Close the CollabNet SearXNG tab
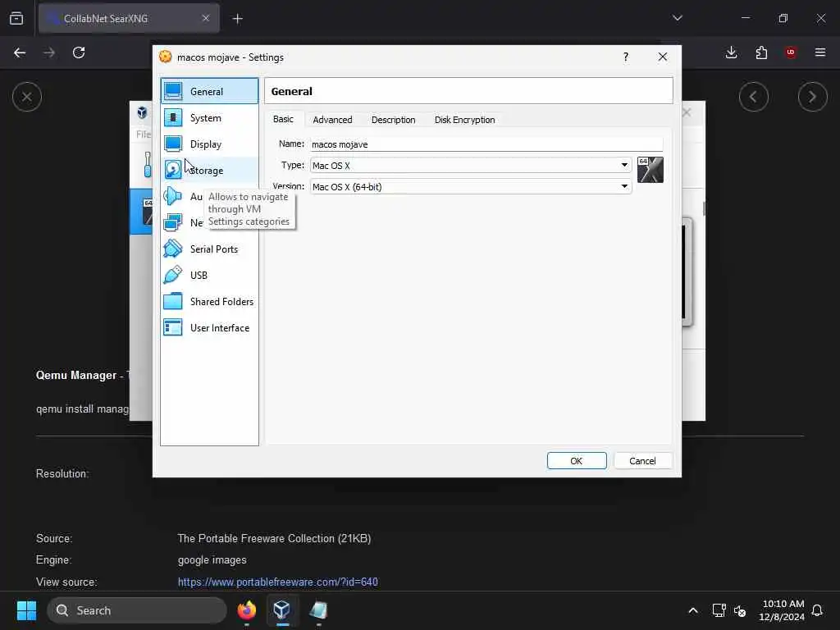Viewport: 840px width, 630px height. [x=206, y=18]
